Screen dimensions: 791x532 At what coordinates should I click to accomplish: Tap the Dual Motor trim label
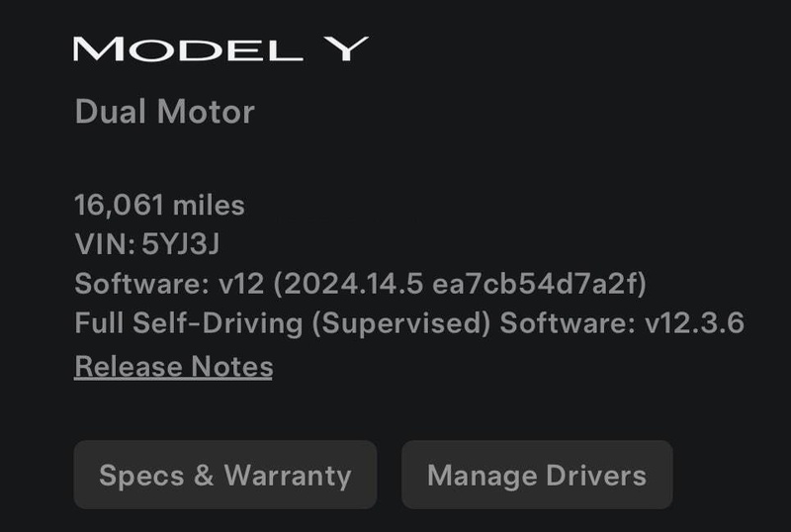[x=164, y=112]
